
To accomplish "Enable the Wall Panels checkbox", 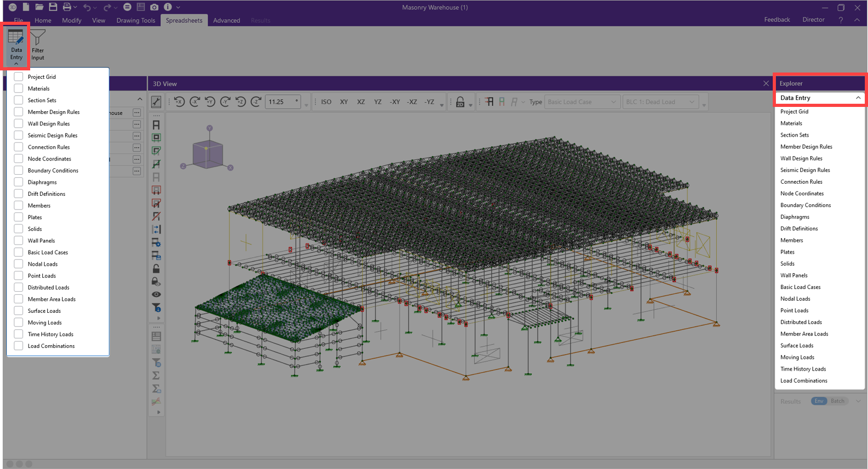I will pos(19,240).
